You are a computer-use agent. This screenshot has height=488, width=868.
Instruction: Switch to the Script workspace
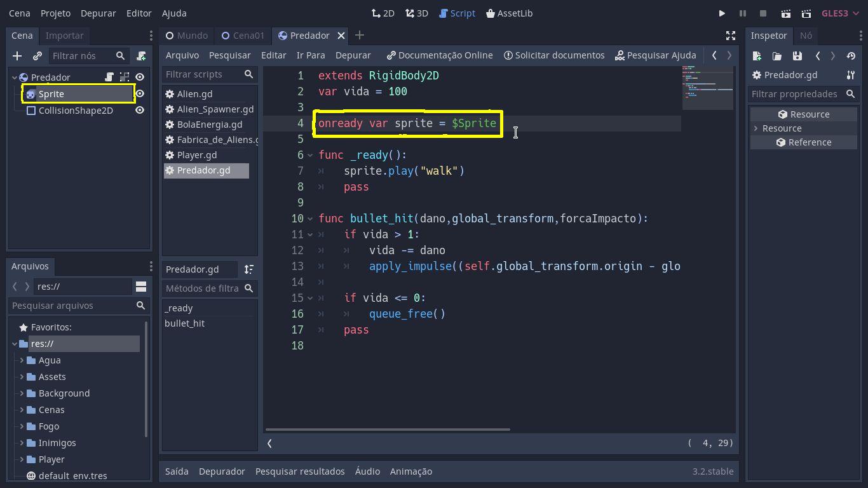[457, 13]
